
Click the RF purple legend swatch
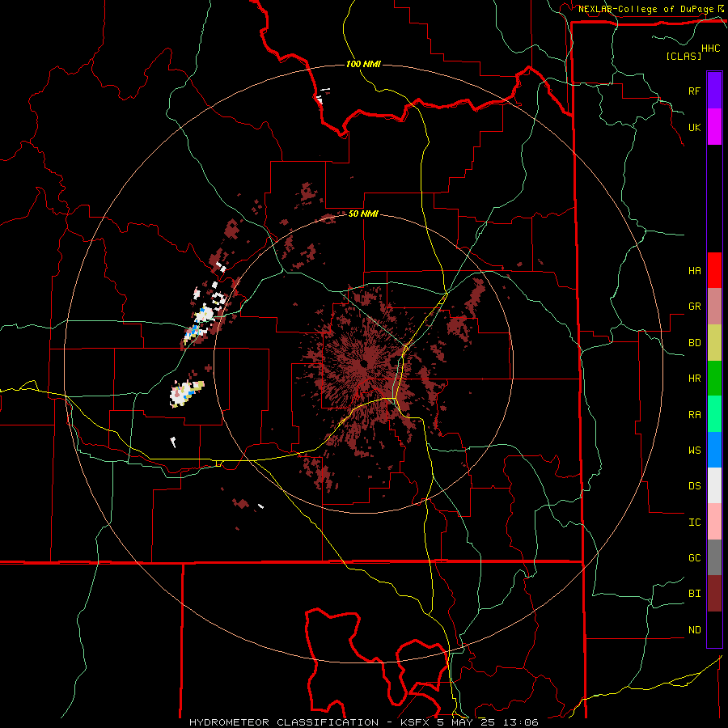(714, 91)
